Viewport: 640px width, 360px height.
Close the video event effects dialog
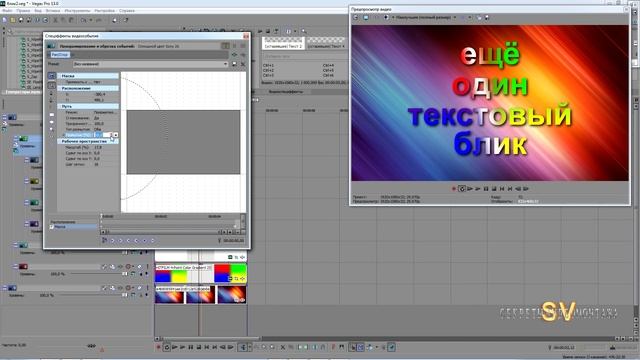click(246, 36)
